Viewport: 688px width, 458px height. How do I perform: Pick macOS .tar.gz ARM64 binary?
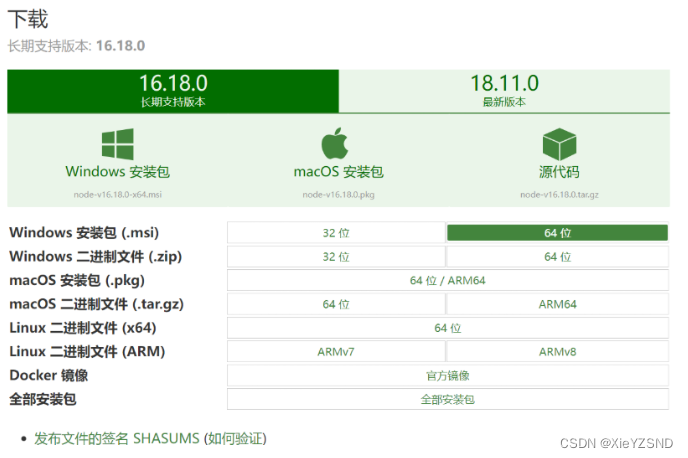(x=558, y=304)
